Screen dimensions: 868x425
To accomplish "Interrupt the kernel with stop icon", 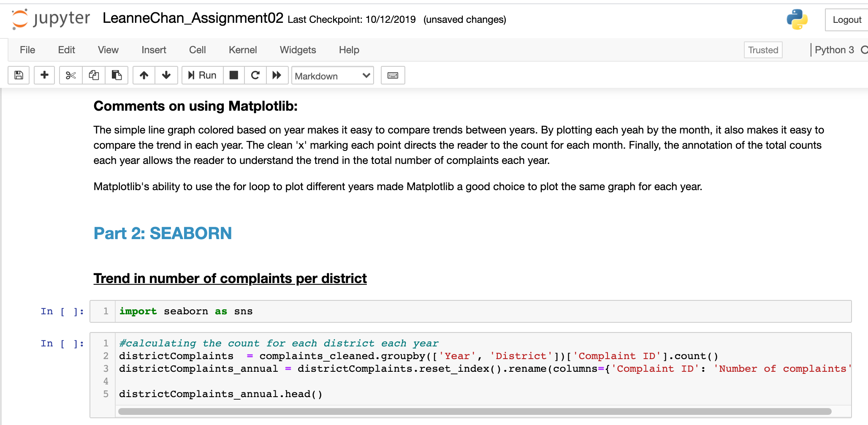I will (233, 75).
